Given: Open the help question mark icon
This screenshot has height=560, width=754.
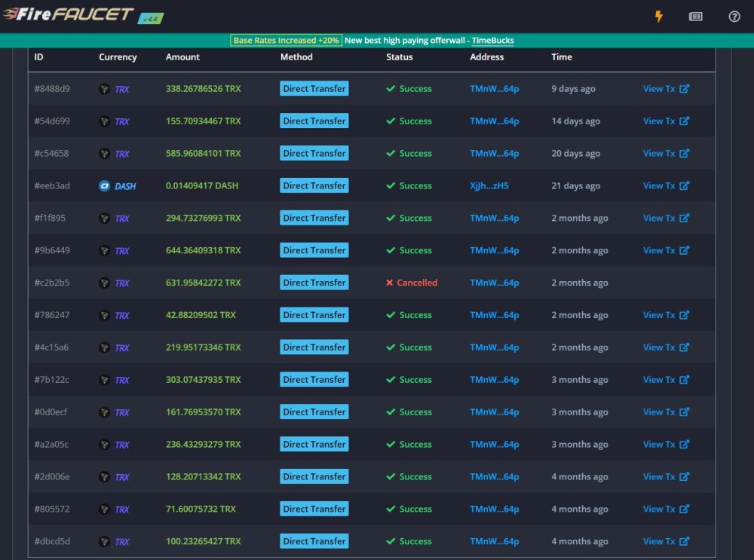Looking at the screenshot, I should coord(734,17).
